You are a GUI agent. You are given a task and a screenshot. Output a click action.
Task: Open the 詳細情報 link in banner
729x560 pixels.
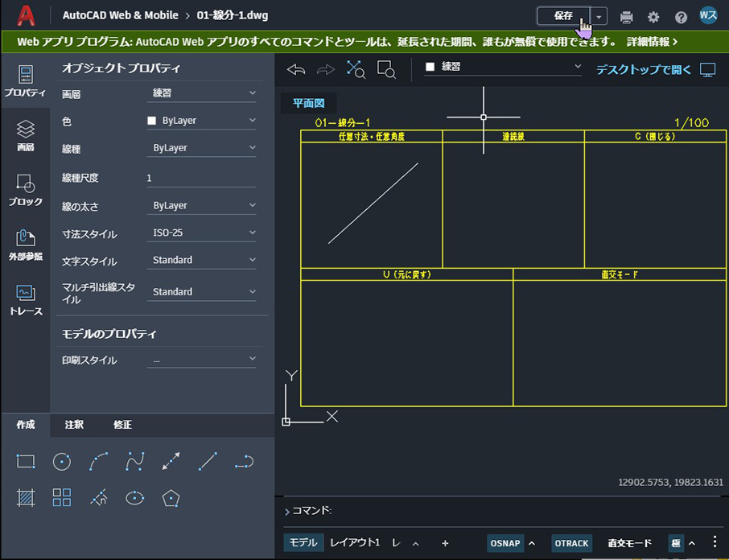(652, 42)
